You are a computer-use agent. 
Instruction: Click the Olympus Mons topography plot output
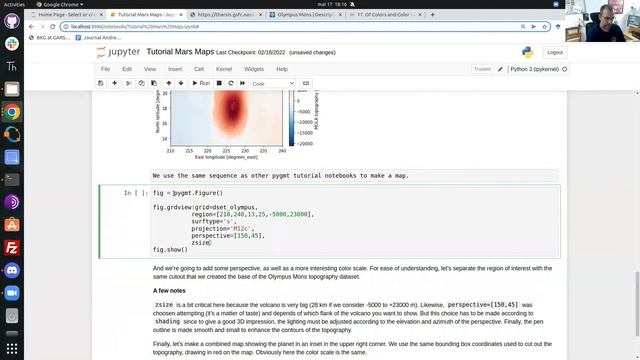pos(226,118)
